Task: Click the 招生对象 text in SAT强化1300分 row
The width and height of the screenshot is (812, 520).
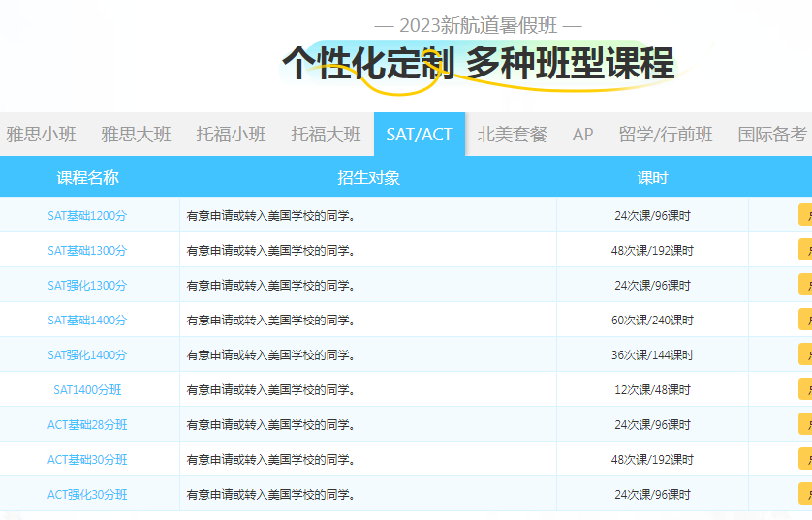Action: tap(271, 285)
